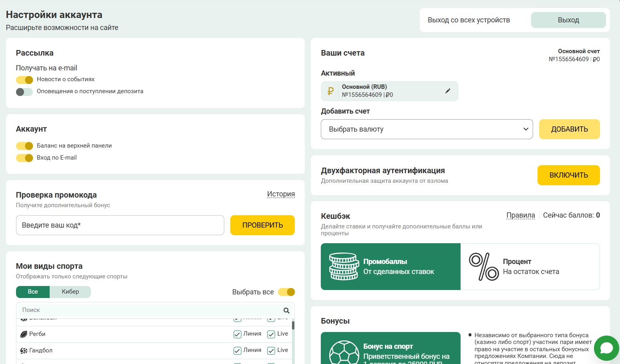The height and width of the screenshot is (364, 620).
Task: Click the rugby ball icon
Action: 24,334
